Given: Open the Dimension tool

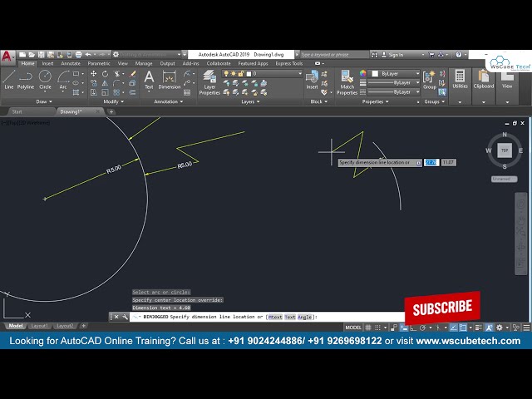Looking at the screenshot, I should coord(170,79).
